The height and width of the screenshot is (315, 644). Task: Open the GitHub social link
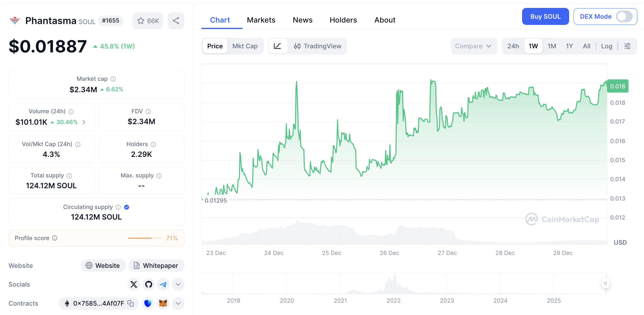[x=149, y=284]
